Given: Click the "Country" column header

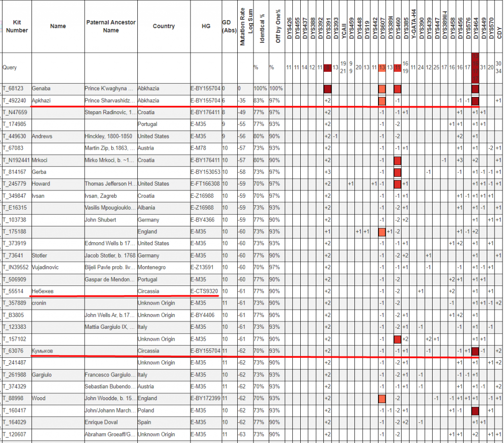Looking at the screenshot, I should click(163, 26).
